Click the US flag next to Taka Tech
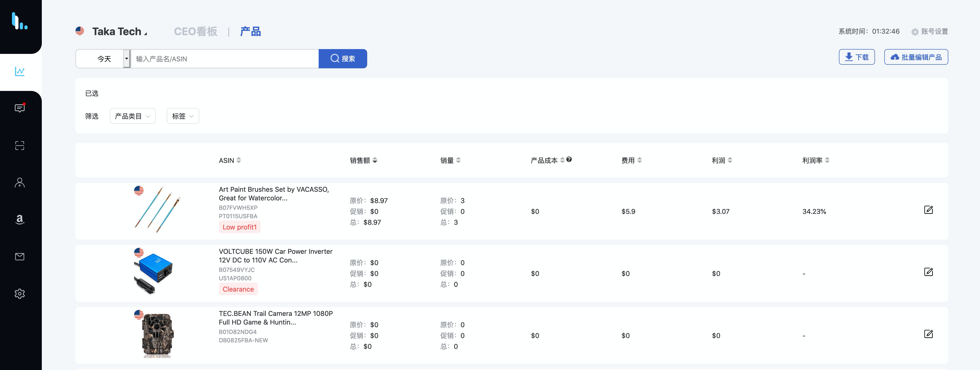The width and height of the screenshot is (980, 370). [x=80, y=31]
